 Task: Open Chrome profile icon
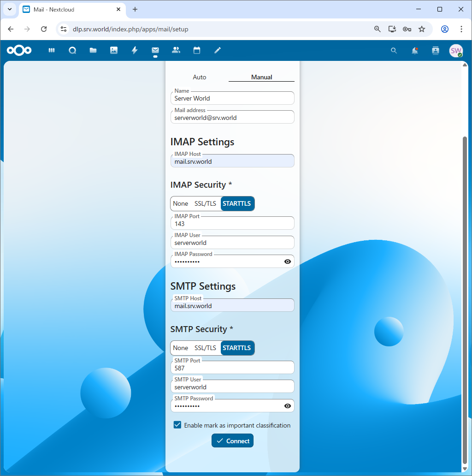click(445, 29)
